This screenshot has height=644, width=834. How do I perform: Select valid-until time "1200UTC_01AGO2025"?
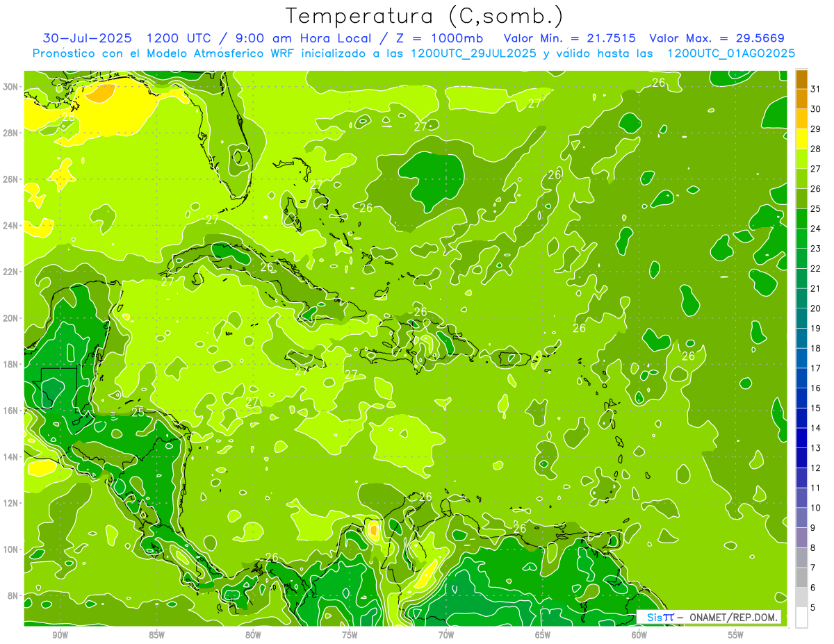(x=731, y=53)
